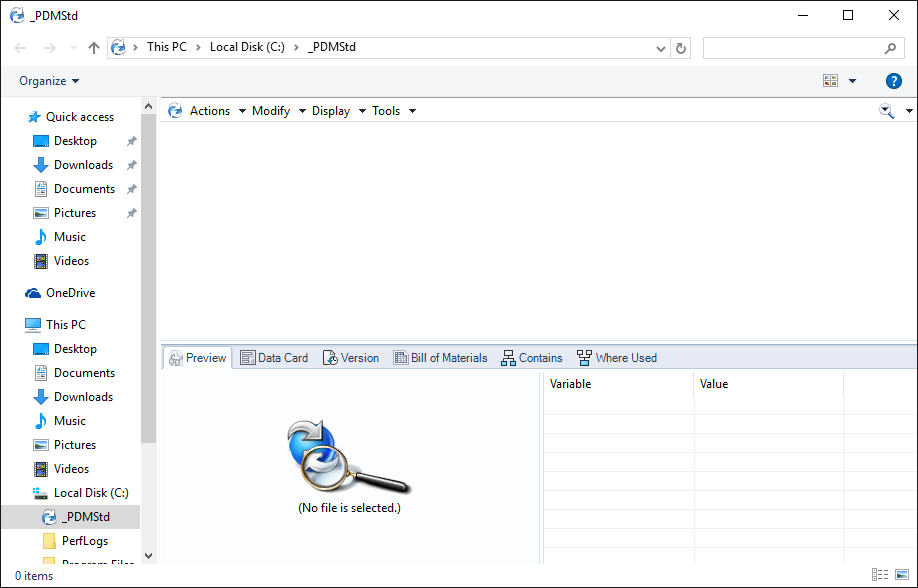Switch to details view in status bar

point(880,575)
